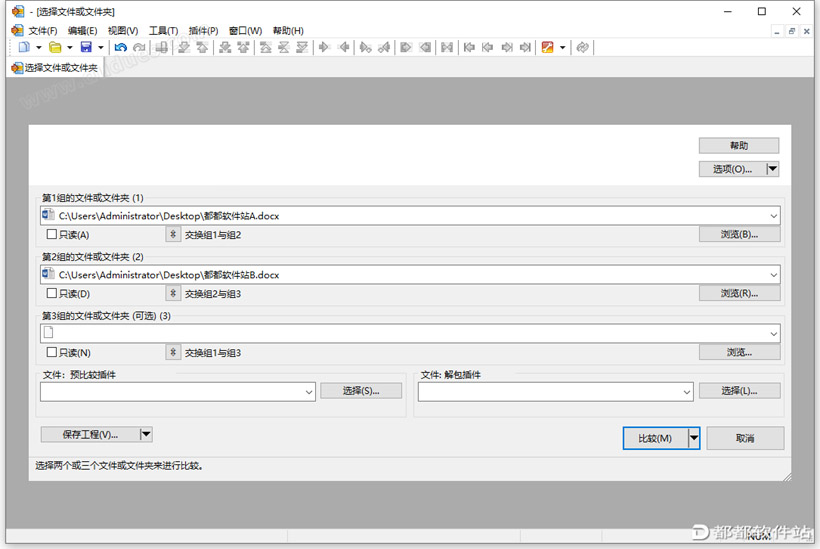This screenshot has width=820, height=549.
Task: Open the 文件(F) menu
Action: 42,31
